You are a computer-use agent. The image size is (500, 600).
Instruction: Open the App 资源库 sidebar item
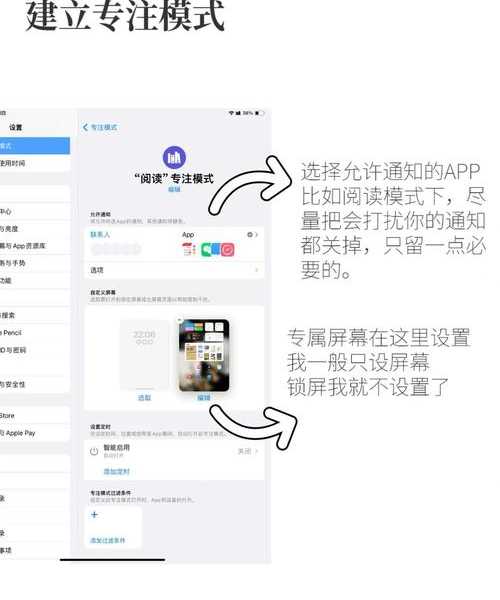click(x=34, y=246)
